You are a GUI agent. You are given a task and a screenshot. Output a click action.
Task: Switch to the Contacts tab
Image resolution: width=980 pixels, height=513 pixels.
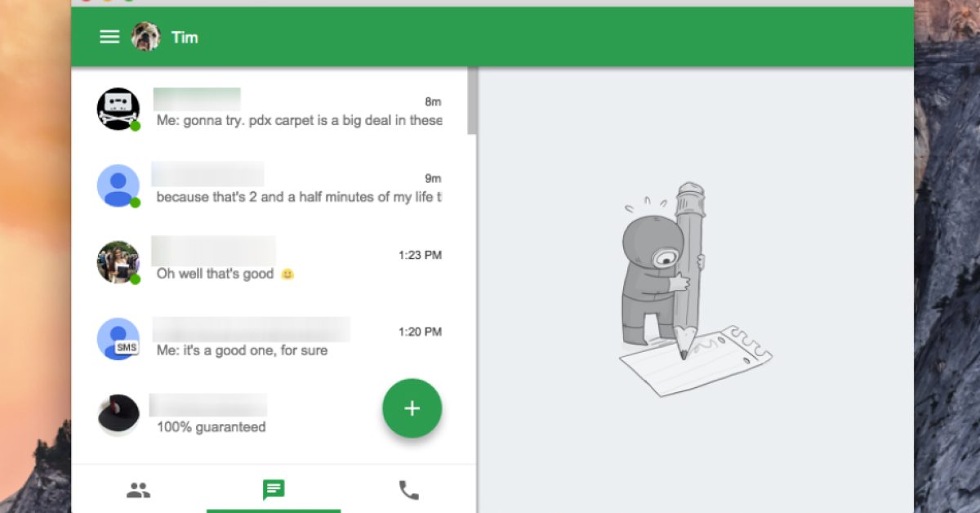[x=139, y=490]
